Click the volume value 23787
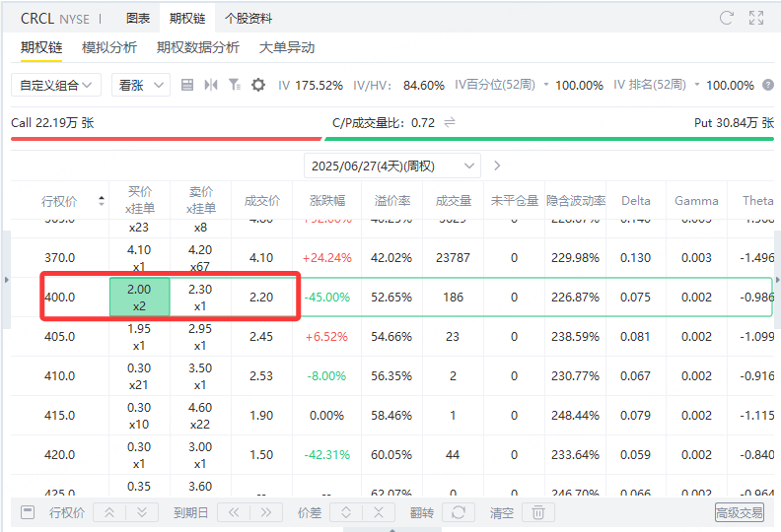Screen dimensions: 781x532 (453, 258)
